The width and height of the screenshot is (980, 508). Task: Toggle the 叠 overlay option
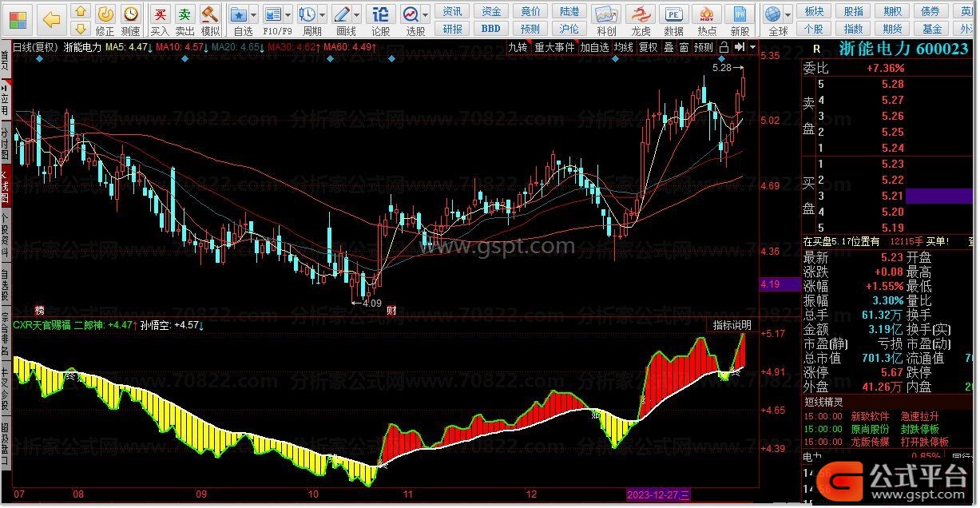pos(669,47)
